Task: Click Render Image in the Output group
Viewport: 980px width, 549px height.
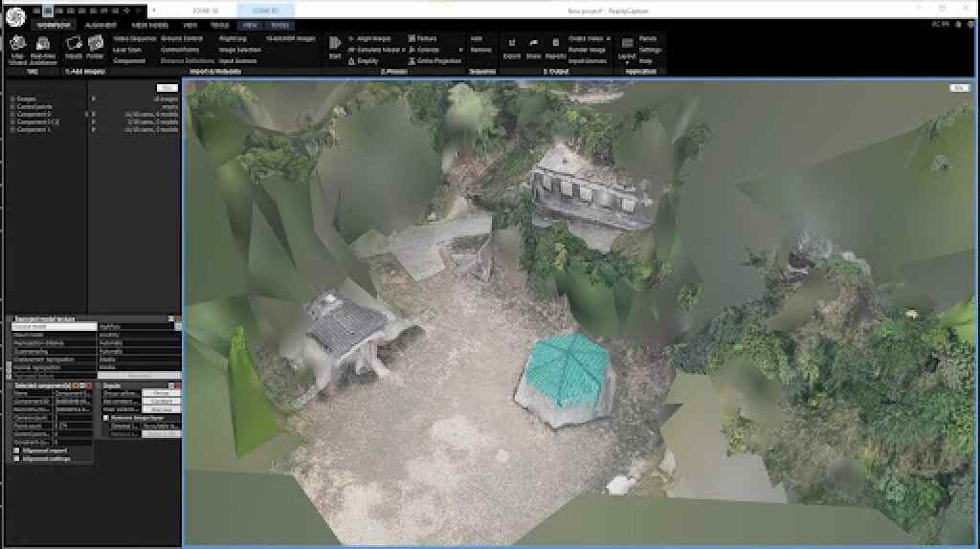Action: click(587, 50)
